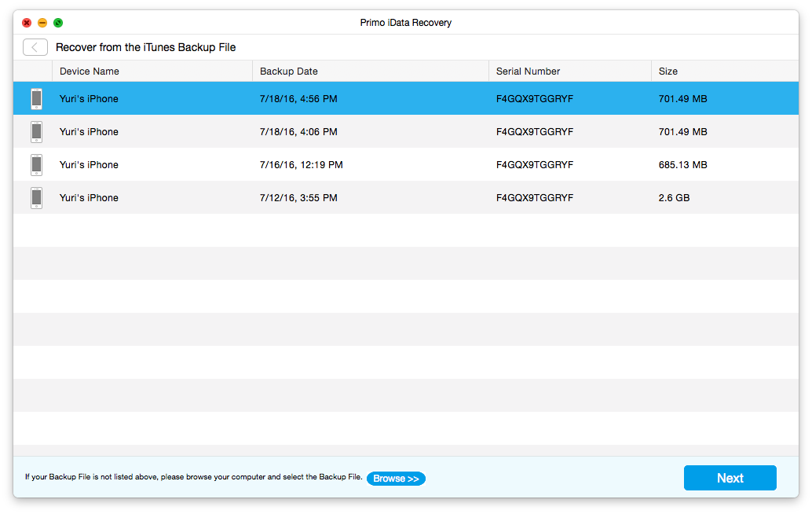Select iPhone icon for 4:56 PM backup
This screenshot has width=812, height=514.
[x=36, y=99]
